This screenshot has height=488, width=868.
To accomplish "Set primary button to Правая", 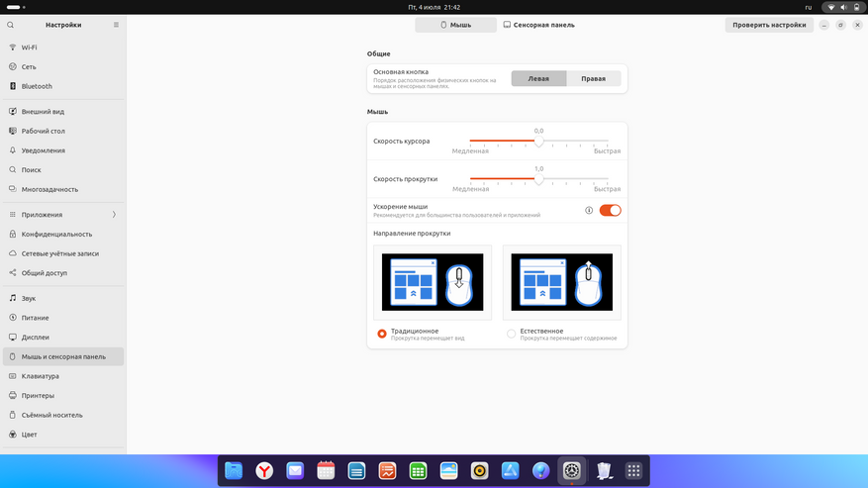I will tap(594, 78).
